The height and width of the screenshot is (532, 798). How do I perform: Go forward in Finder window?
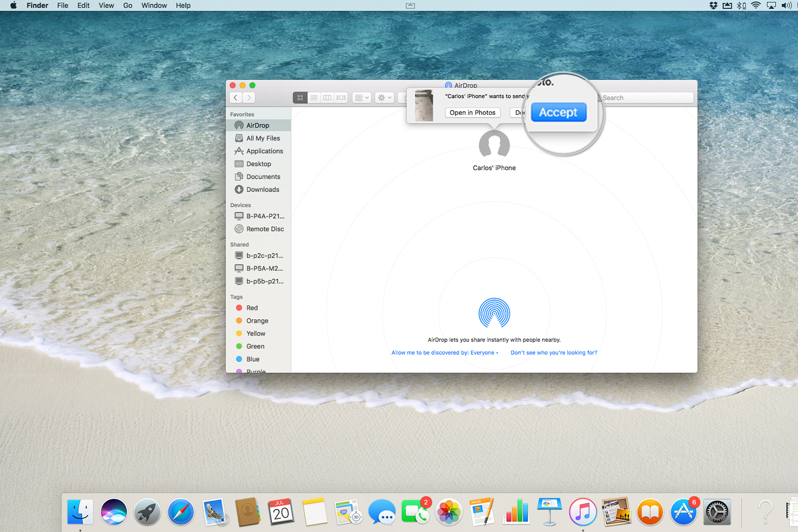click(x=248, y=98)
